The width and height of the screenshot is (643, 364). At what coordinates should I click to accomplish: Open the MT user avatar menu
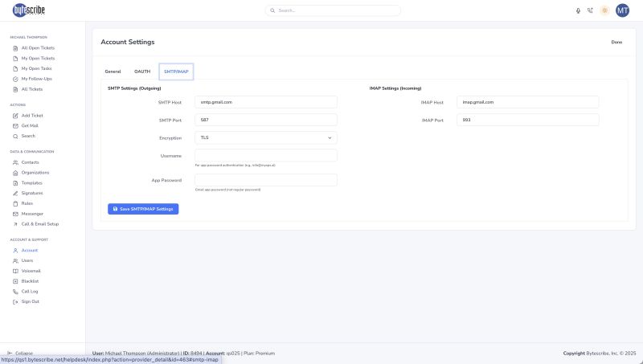[622, 10]
